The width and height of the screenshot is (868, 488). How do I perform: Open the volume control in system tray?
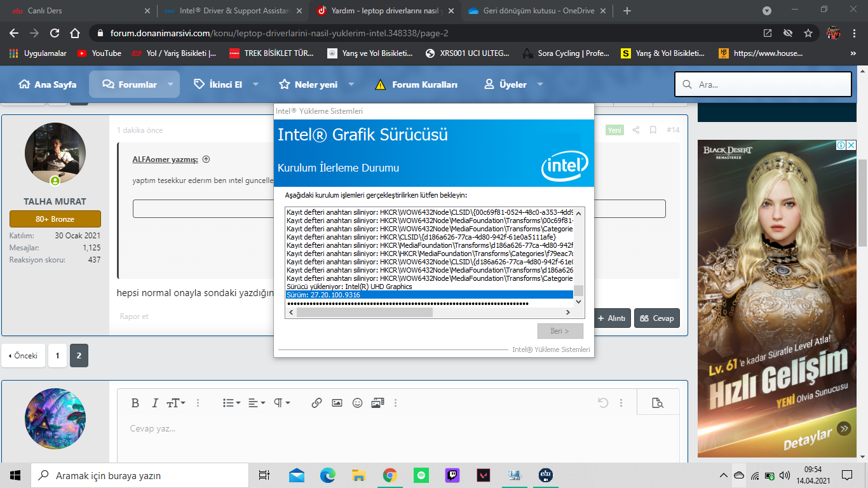tap(785, 475)
